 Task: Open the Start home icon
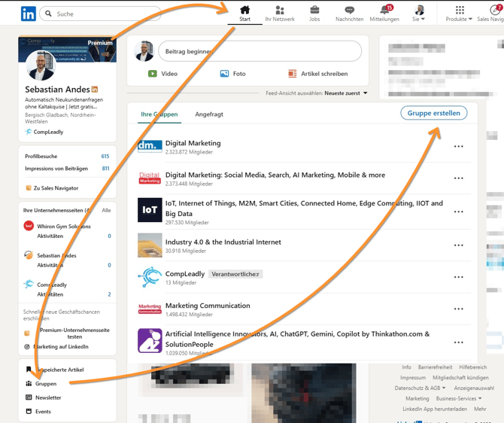point(244,11)
